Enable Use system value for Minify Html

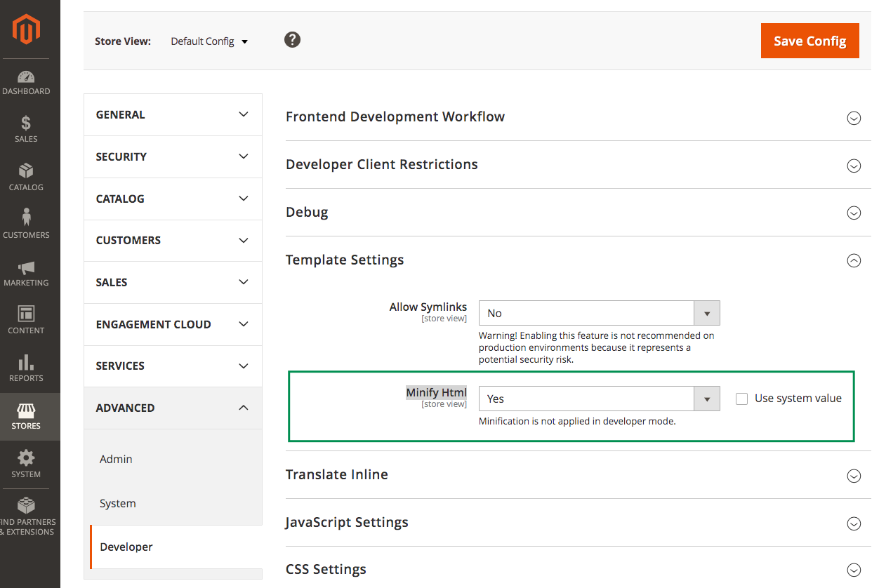tap(742, 398)
